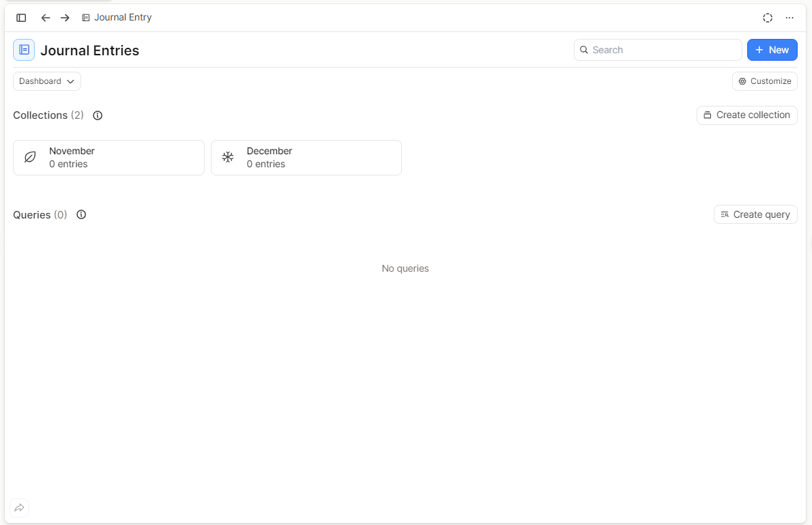The width and height of the screenshot is (812, 525).
Task: Focus the Search input field
Action: click(658, 50)
